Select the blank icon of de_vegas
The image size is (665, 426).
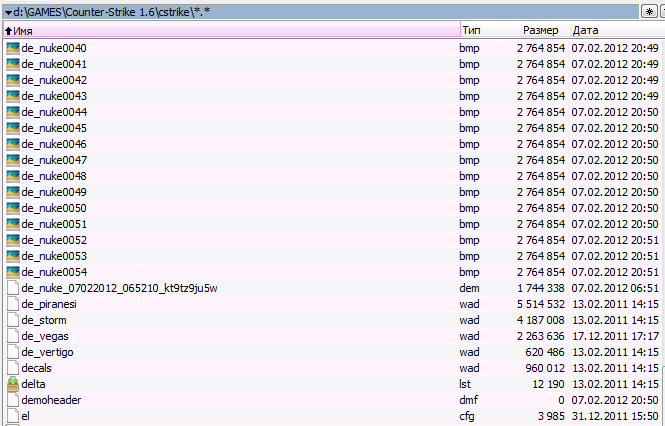13,336
